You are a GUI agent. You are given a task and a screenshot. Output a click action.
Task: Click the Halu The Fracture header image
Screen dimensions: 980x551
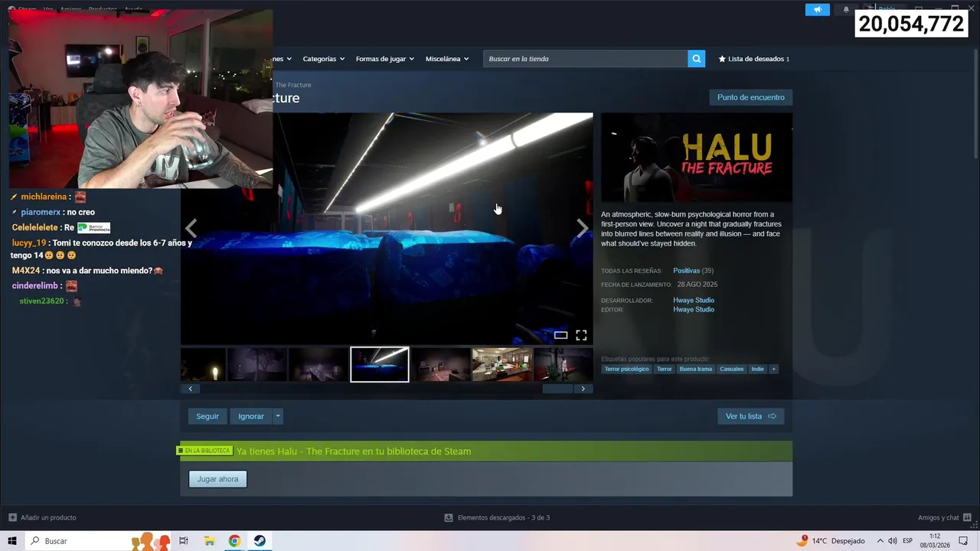[x=697, y=158]
